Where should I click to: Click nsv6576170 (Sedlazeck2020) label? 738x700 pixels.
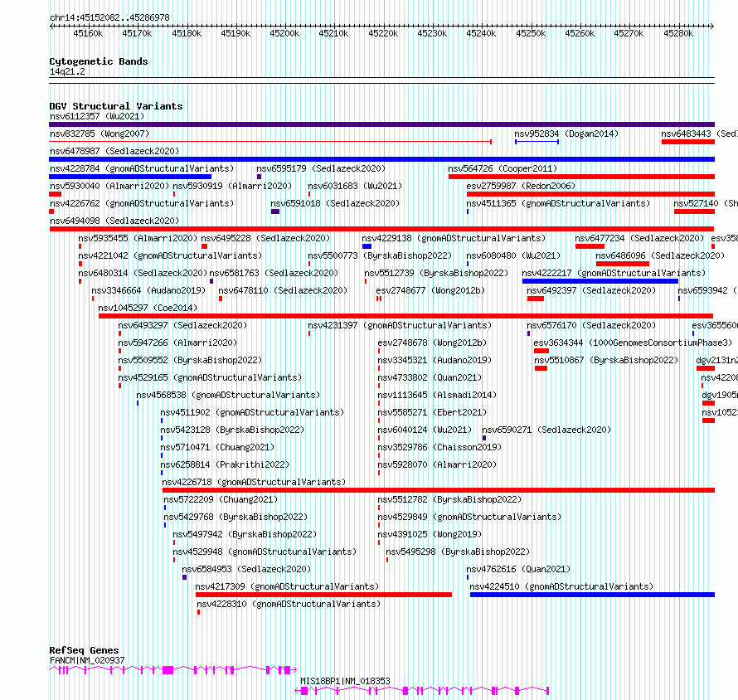[x=591, y=325]
